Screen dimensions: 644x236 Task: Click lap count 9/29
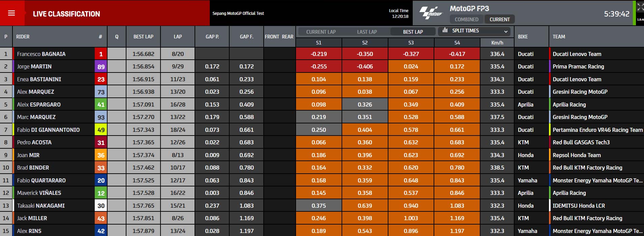click(x=178, y=66)
